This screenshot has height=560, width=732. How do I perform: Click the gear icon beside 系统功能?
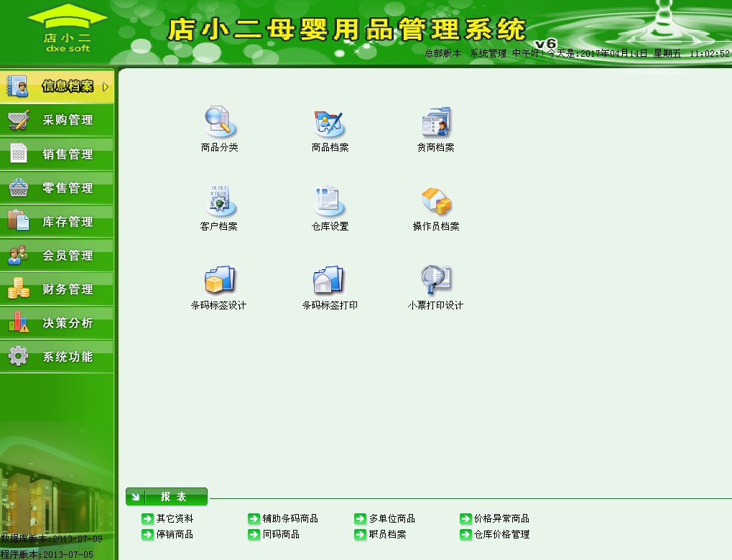coord(18,356)
